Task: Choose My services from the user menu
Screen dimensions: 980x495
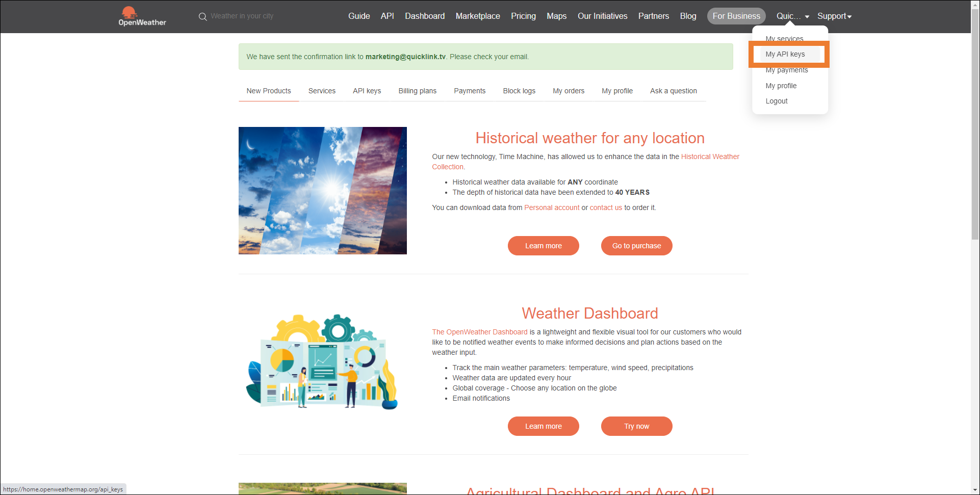Action: tap(785, 39)
